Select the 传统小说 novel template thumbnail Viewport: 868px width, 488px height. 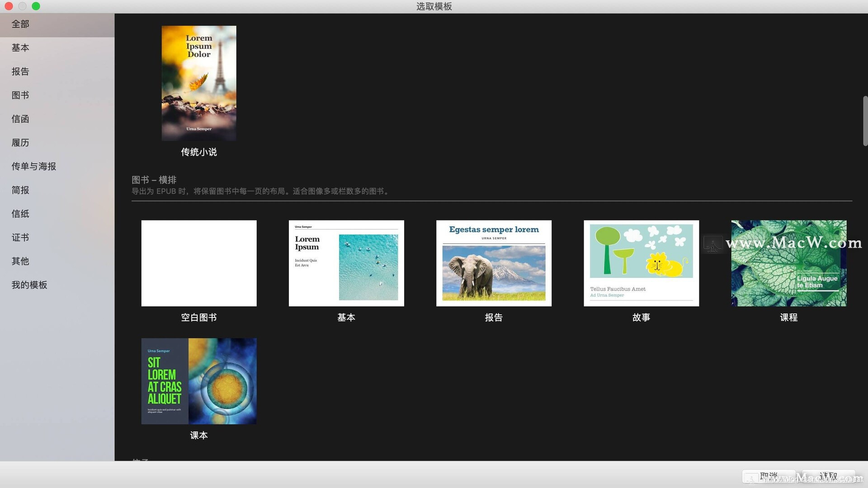(199, 83)
